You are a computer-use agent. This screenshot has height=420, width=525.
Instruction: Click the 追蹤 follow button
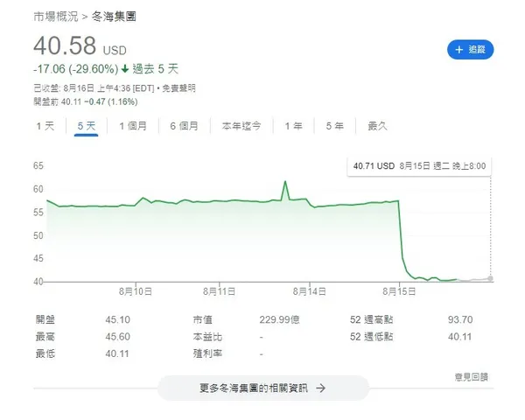coord(470,50)
